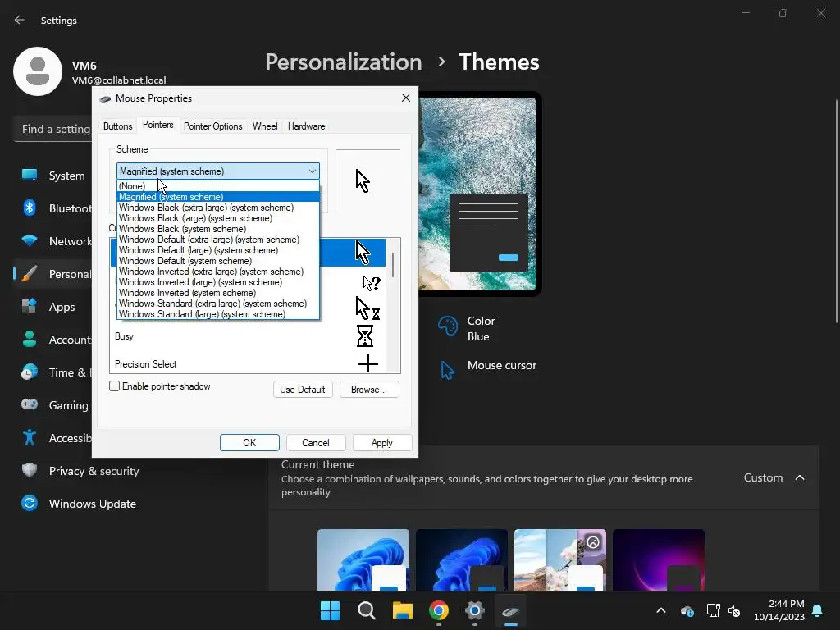Viewport: 840px width, 630px height.
Task: Open taskbar Search
Action: pos(367,610)
